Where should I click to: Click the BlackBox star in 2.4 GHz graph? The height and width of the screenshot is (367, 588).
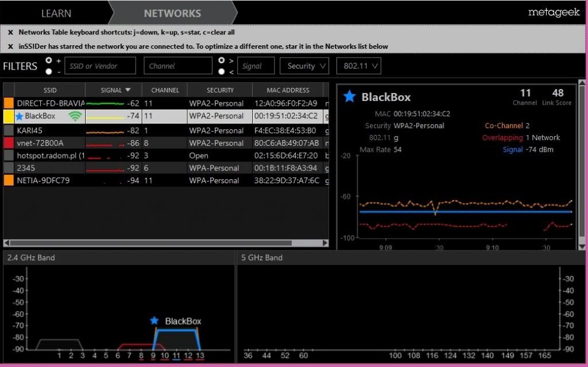tap(154, 320)
